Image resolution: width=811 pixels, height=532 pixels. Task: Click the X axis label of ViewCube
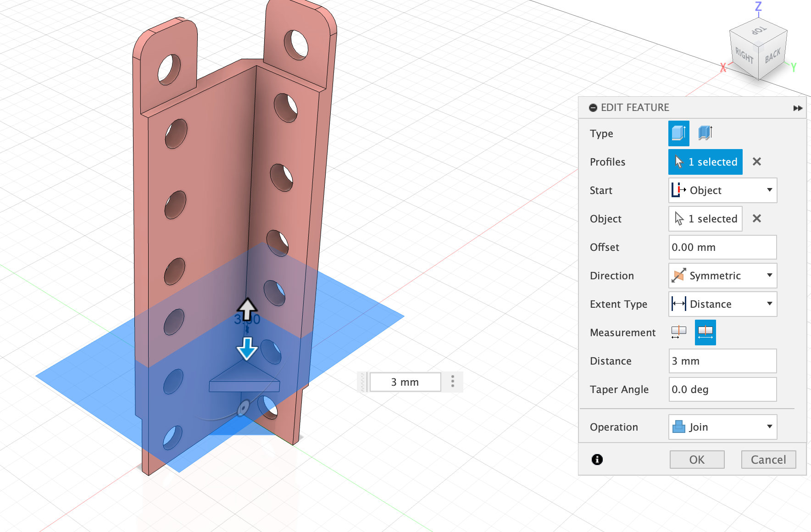click(x=723, y=67)
